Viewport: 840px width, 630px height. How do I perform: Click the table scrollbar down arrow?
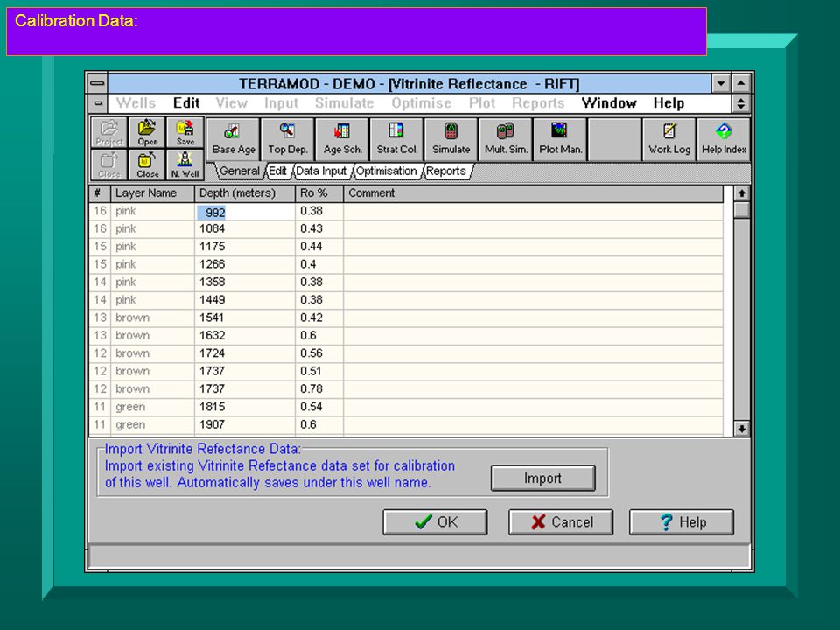point(741,429)
